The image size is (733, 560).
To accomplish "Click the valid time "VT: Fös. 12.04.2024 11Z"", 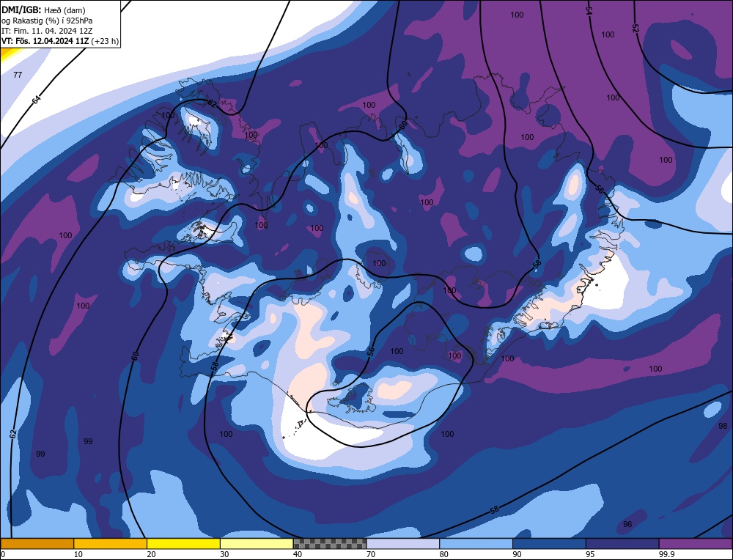I will [x=45, y=41].
